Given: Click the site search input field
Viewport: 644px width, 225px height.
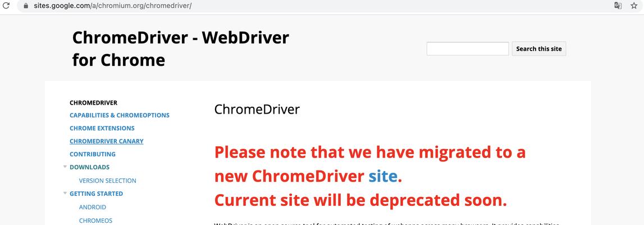Looking at the screenshot, I should coord(468,48).
